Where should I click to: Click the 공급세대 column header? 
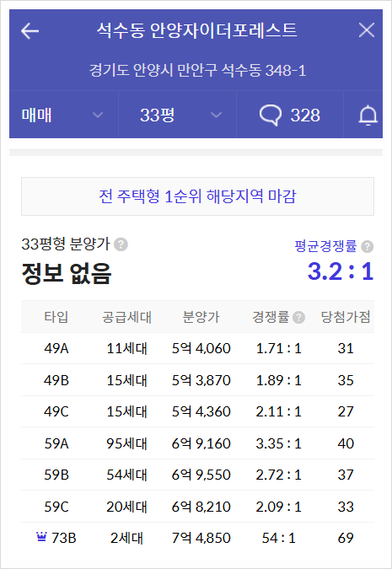[126, 317]
